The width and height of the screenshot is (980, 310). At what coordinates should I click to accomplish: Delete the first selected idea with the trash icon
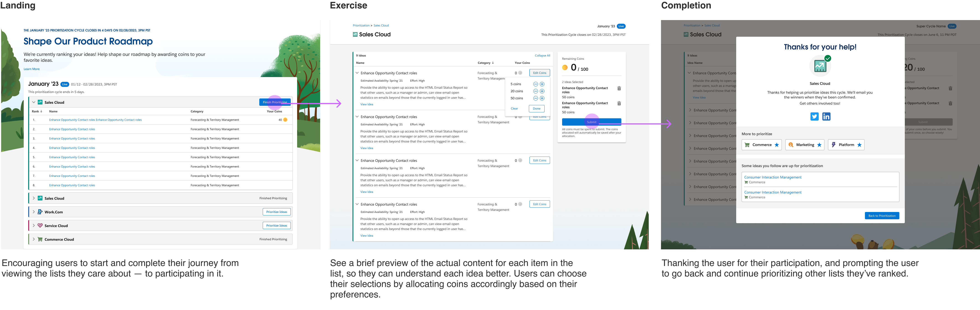click(x=619, y=88)
